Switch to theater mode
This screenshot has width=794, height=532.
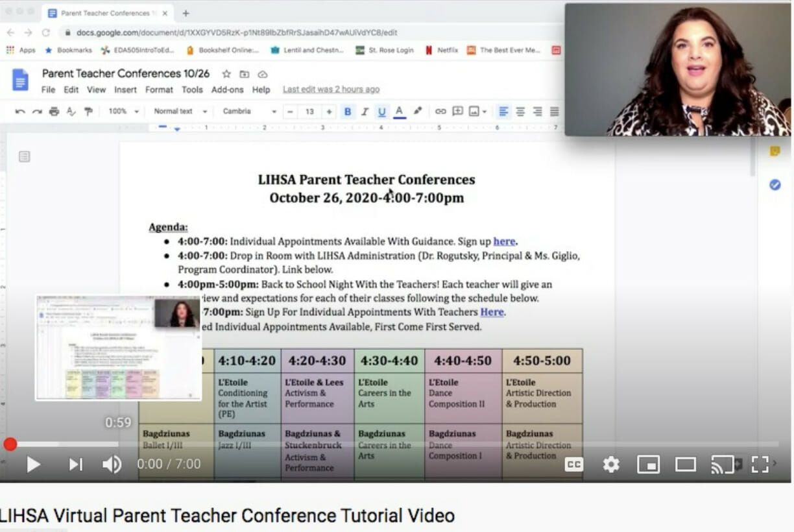[685, 465]
